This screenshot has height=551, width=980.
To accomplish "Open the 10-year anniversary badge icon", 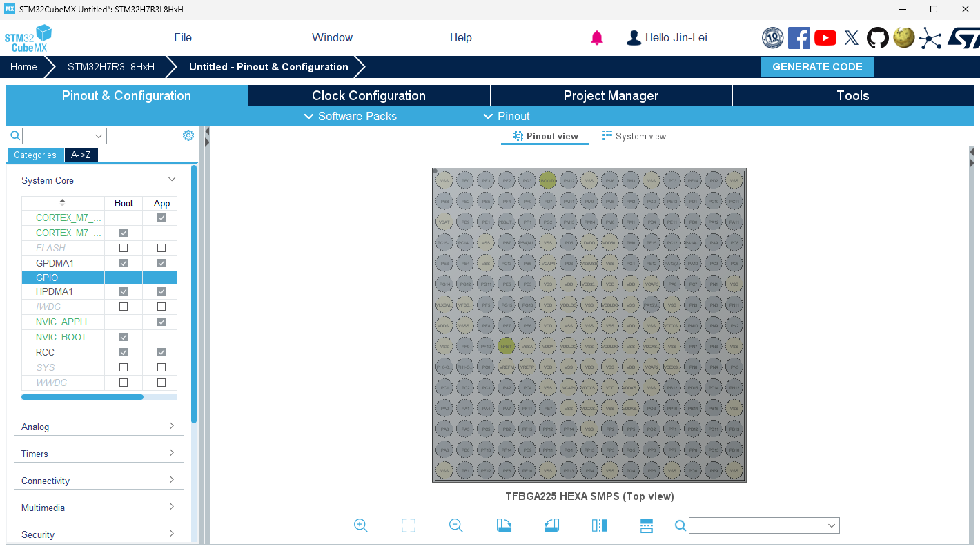I will point(773,38).
